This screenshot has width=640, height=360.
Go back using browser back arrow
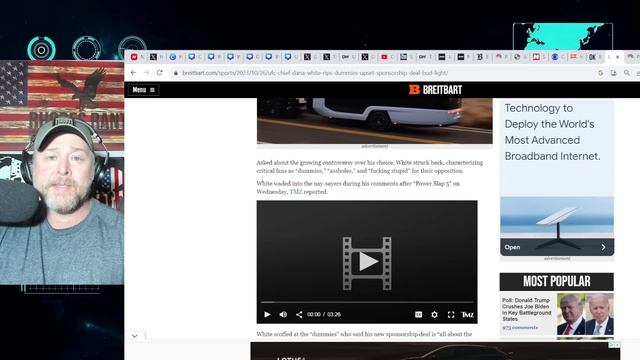(x=133, y=73)
